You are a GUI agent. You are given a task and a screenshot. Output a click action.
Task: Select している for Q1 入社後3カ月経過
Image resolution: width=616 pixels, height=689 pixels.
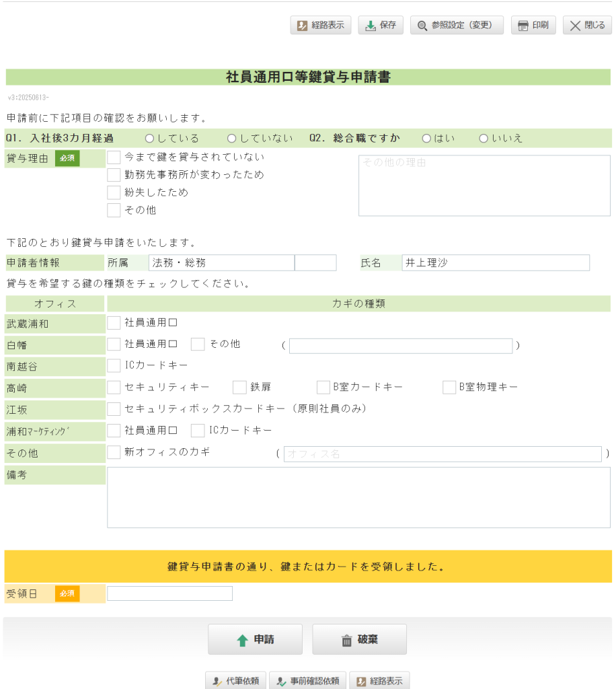149,139
